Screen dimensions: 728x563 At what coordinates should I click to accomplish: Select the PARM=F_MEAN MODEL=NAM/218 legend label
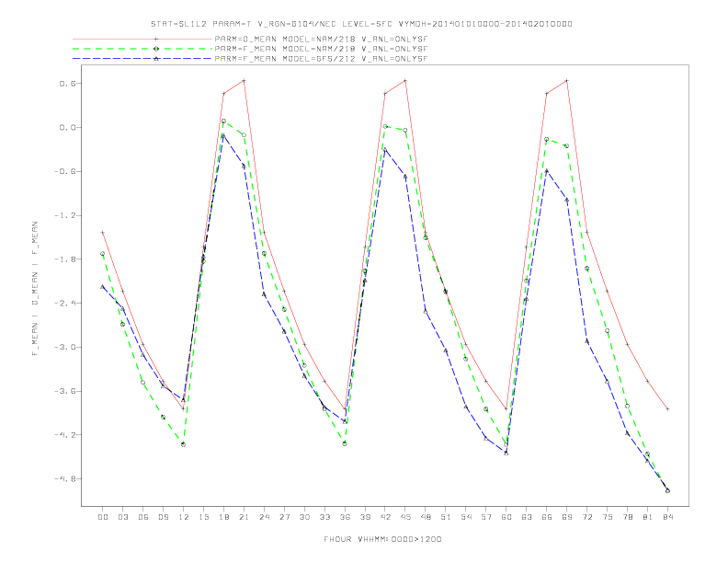click(x=321, y=49)
